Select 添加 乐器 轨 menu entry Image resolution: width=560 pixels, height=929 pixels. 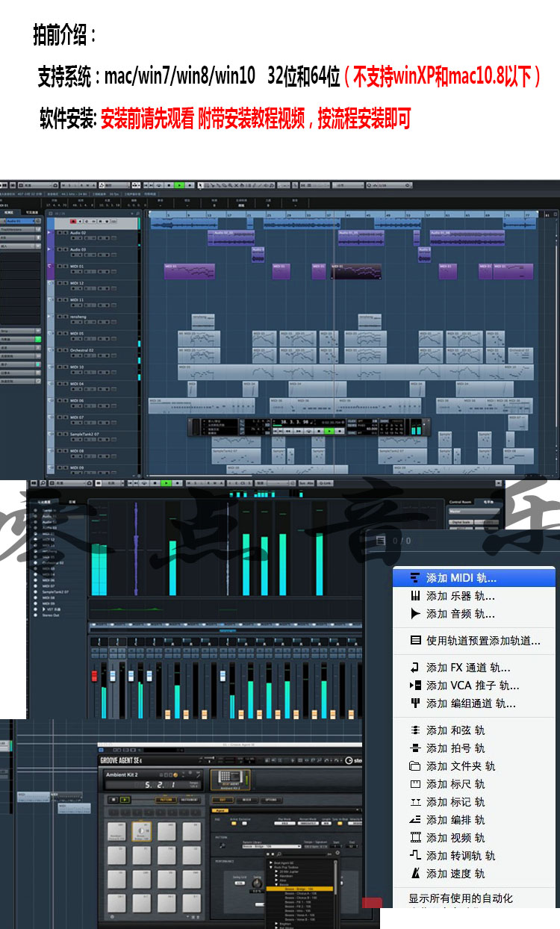tap(474, 596)
